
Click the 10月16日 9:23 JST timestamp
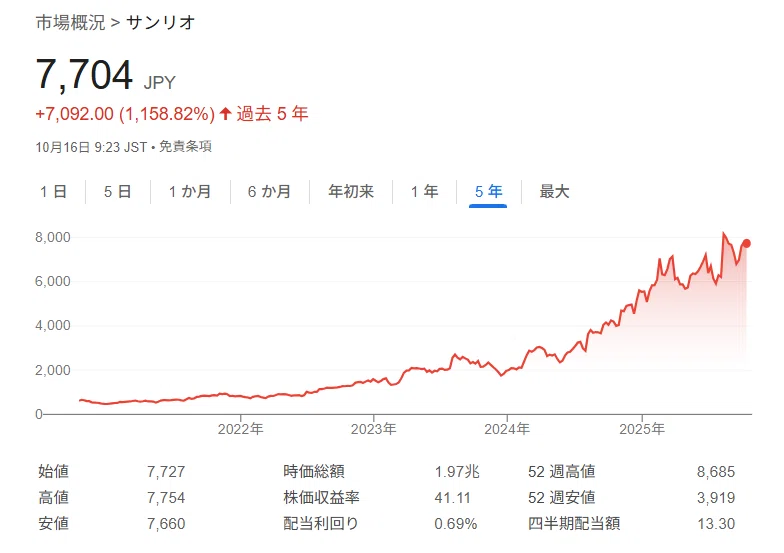91,147
